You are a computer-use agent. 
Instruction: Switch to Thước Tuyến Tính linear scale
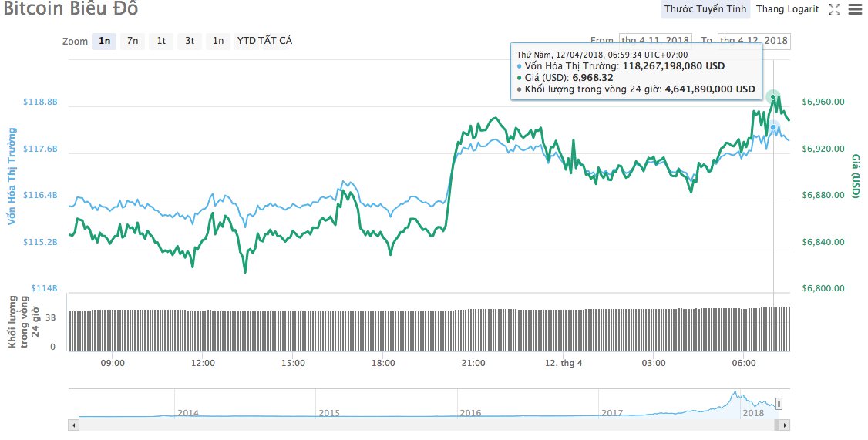point(705,8)
